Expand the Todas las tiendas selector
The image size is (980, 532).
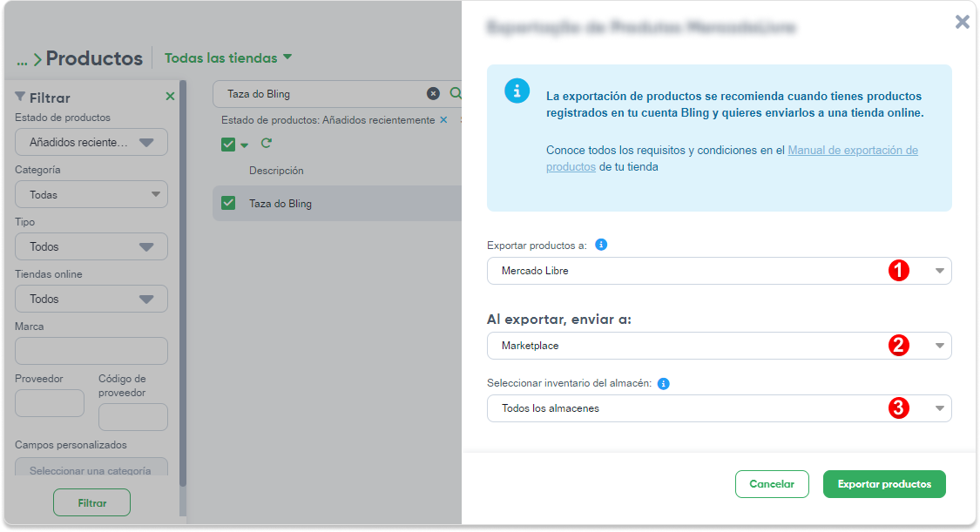(228, 57)
